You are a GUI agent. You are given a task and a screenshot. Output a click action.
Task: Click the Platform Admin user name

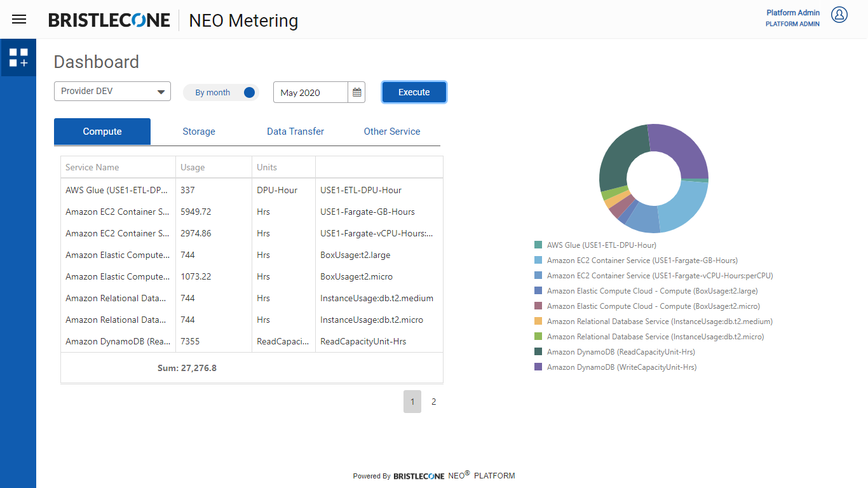(792, 13)
